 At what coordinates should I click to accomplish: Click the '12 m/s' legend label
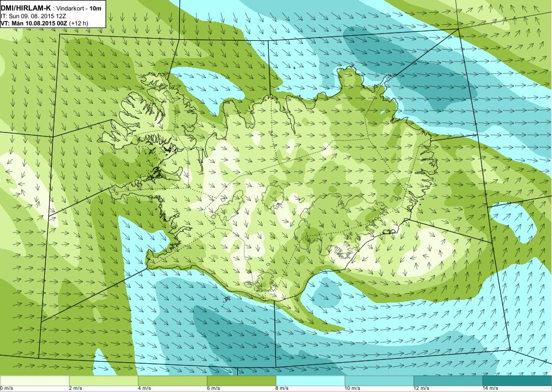[421, 389]
